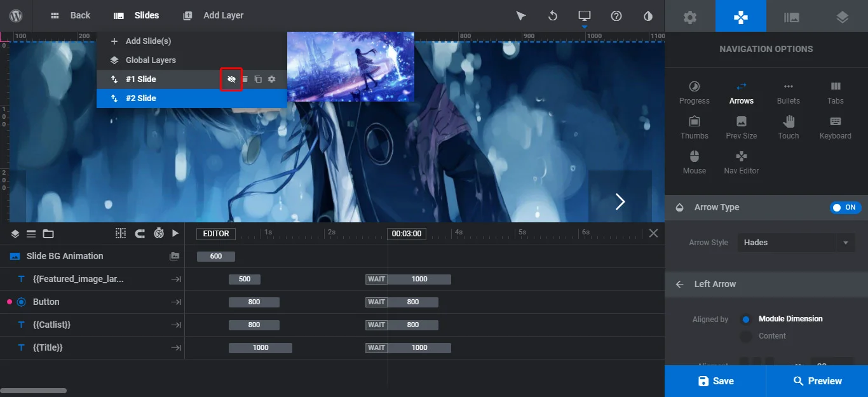Click the horizontal scrollbar at the bottom
The image size is (868, 397).
click(34, 391)
